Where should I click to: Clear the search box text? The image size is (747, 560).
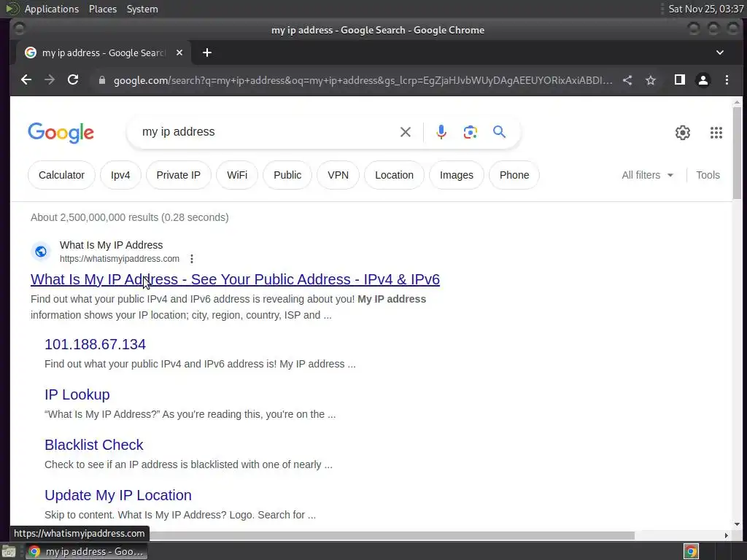point(406,132)
